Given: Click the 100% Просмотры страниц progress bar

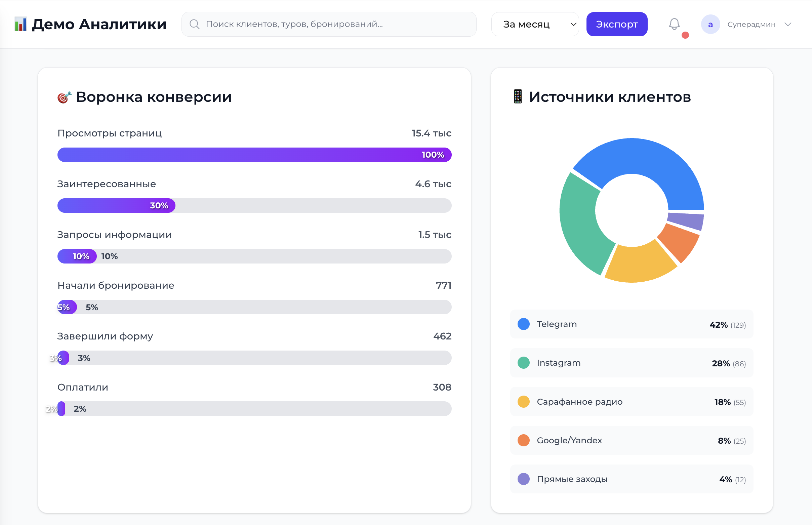Looking at the screenshot, I should click(254, 155).
